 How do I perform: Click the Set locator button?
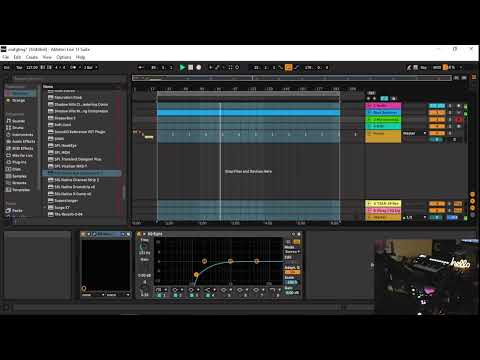(x=371, y=93)
